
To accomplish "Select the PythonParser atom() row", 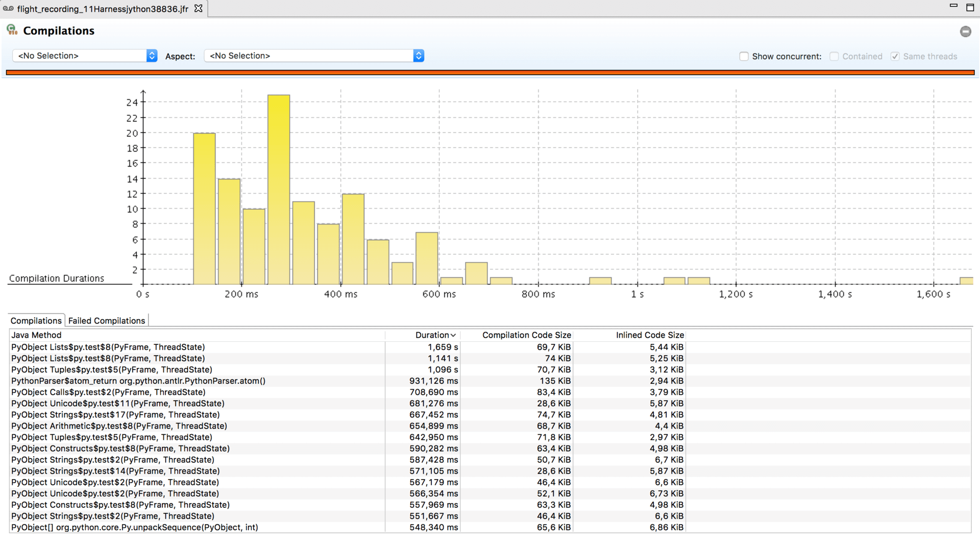I will [138, 381].
